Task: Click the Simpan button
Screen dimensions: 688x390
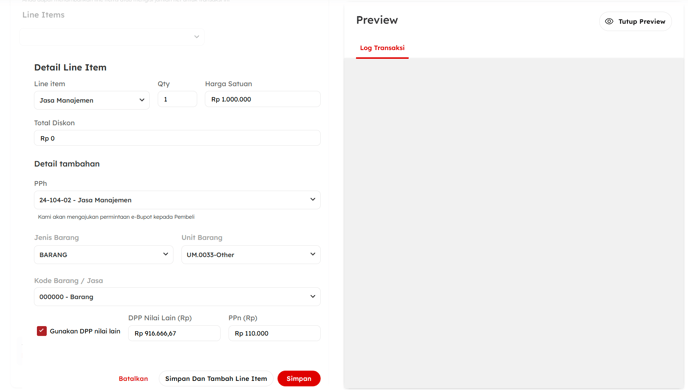Action: [x=299, y=379]
